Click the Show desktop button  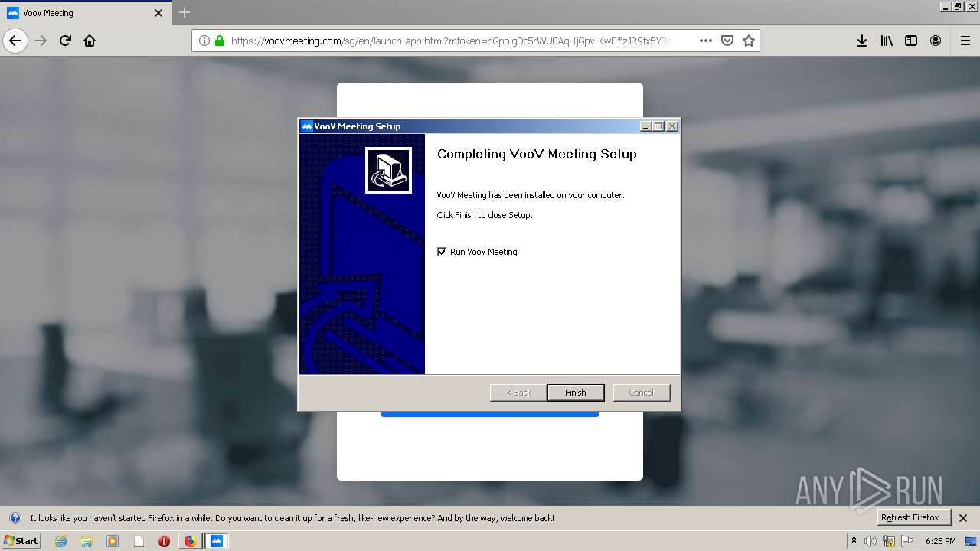(x=972, y=541)
